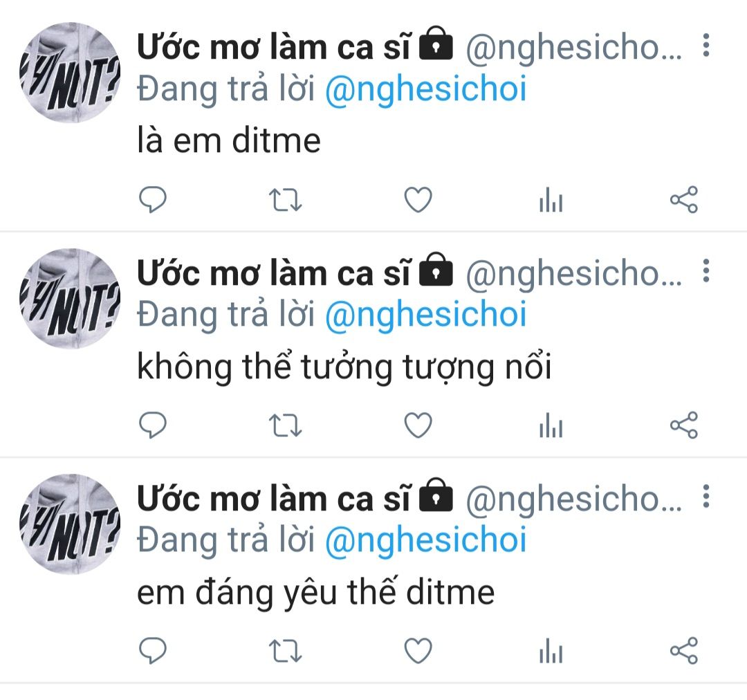
Task: Share 'không thể tưởng tượng nổi' tweet
Action: (x=683, y=425)
